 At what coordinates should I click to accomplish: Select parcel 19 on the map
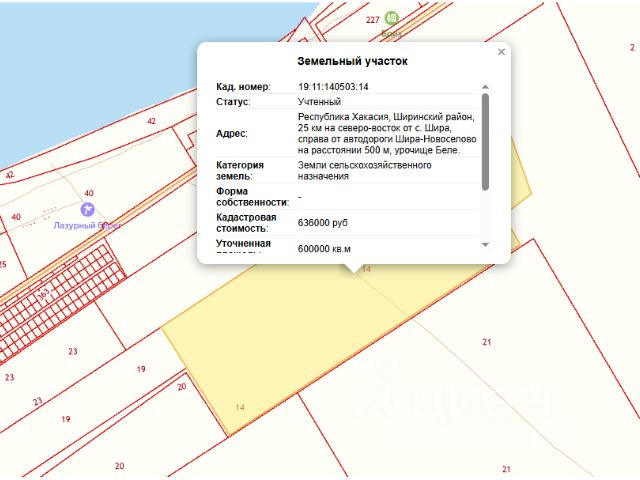tap(141, 369)
